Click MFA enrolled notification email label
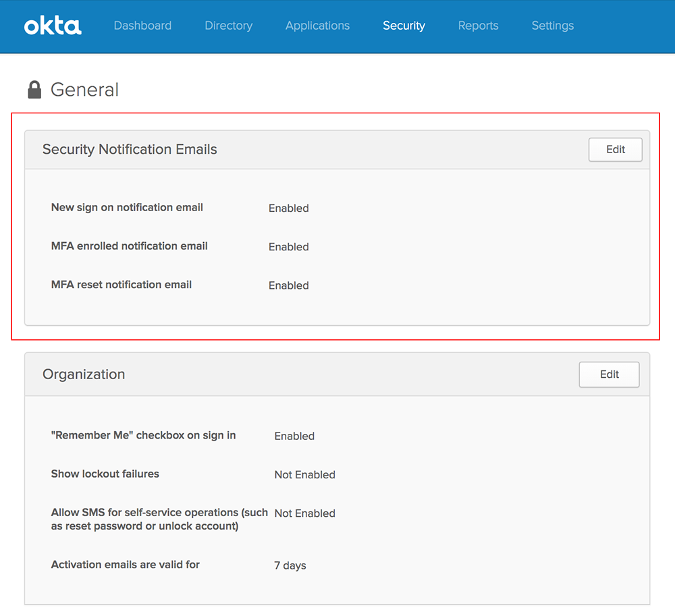 click(129, 246)
